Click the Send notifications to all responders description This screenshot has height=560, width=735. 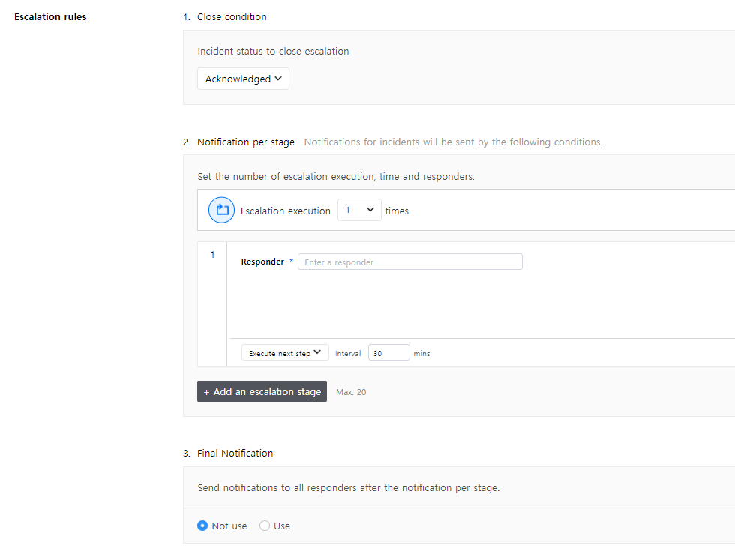pos(348,487)
